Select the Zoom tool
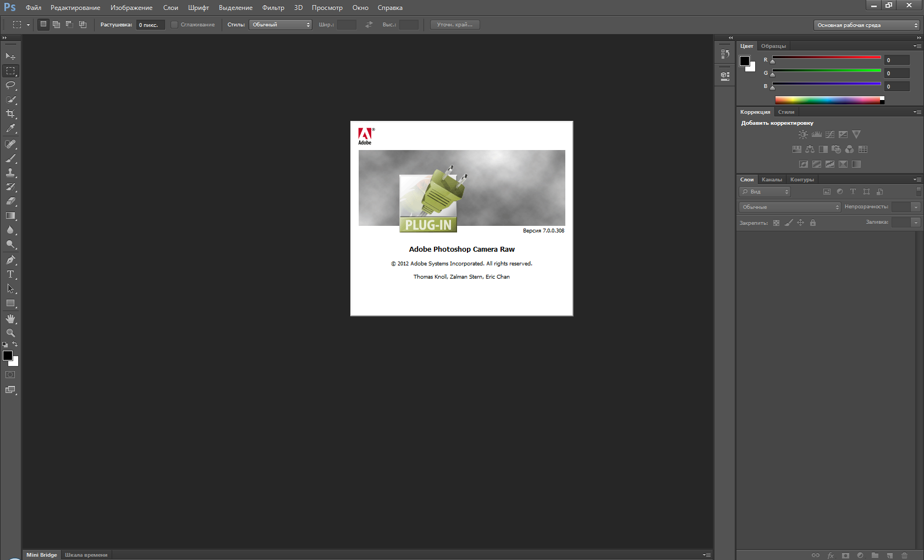This screenshot has height=560, width=924. click(x=10, y=333)
